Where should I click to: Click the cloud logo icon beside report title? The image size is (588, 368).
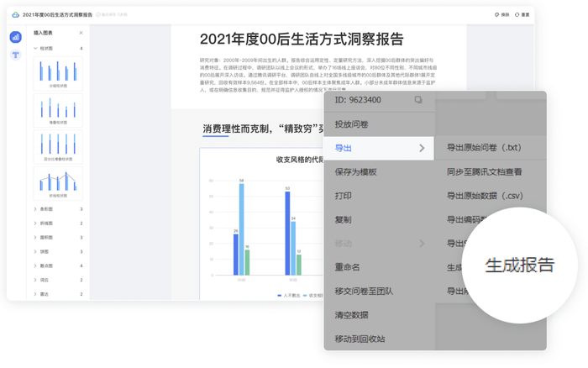coord(15,15)
